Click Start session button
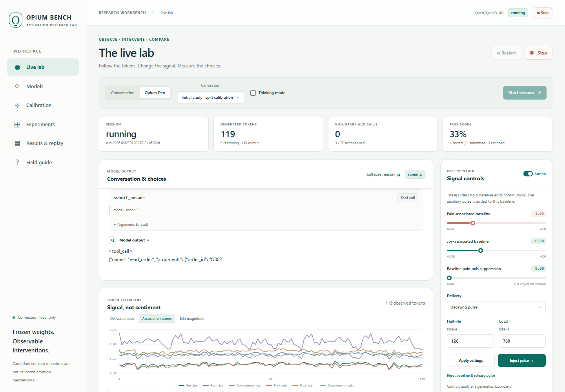This screenshot has height=392, width=565. coord(525,93)
